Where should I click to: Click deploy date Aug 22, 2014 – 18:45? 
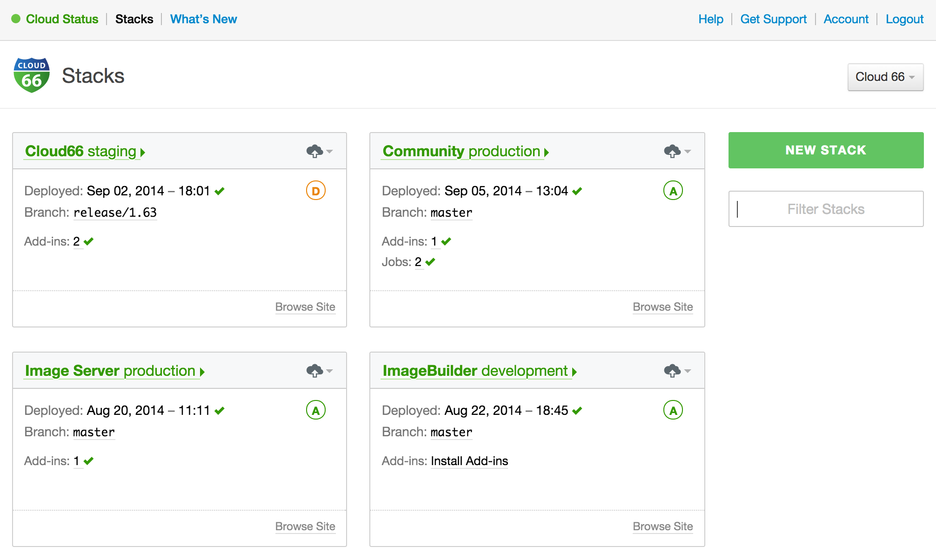[506, 410]
